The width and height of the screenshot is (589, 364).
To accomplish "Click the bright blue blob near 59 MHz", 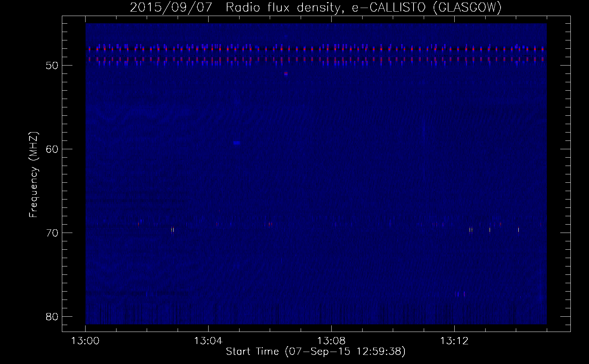I will coord(237,143).
